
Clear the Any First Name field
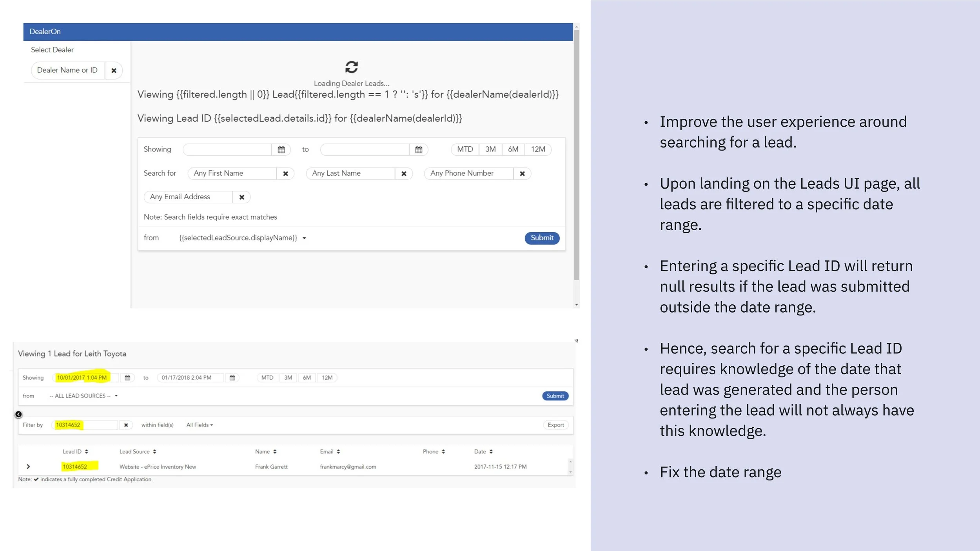tap(285, 174)
